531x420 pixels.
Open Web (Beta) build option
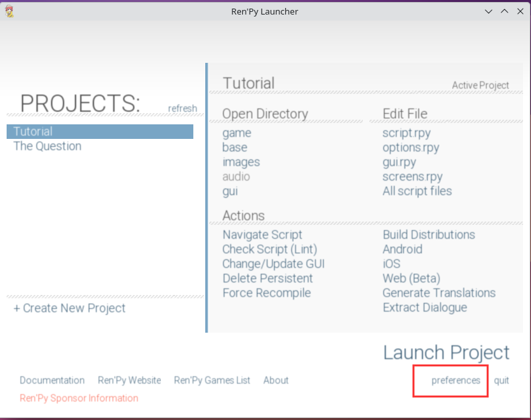pos(411,278)
